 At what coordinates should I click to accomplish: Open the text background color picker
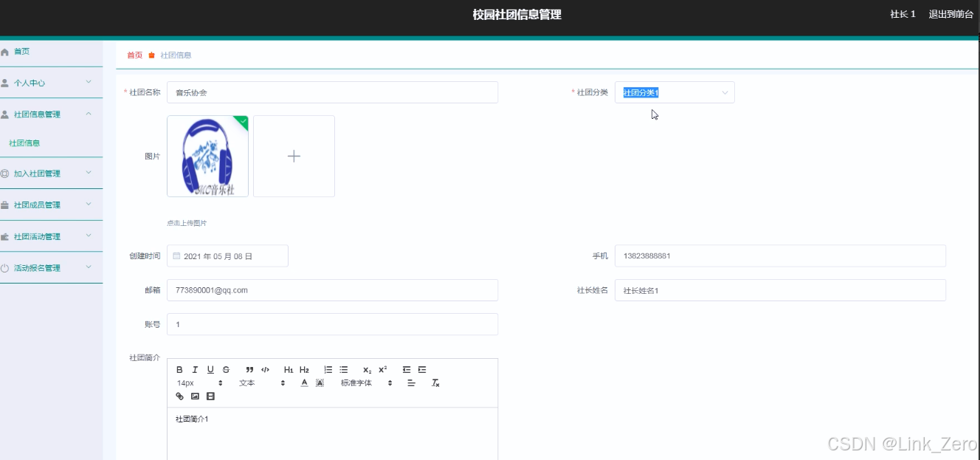click(x=320, y=383)
